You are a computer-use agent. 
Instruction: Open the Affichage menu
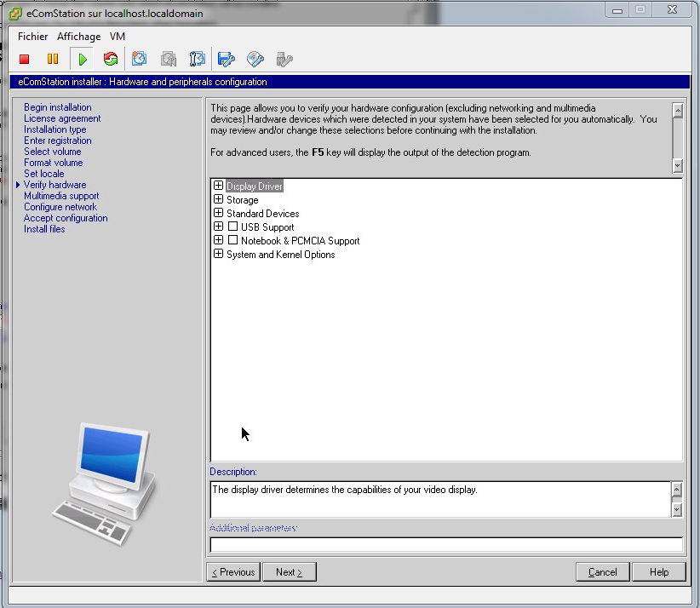click(78, 37)
